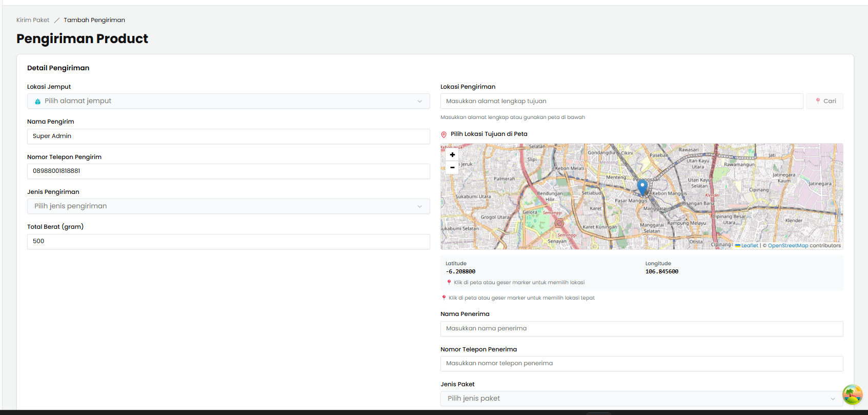Click the Total Berat gram field
The height and width of the screenshot is (415, 868).
[x=229, y=242]
